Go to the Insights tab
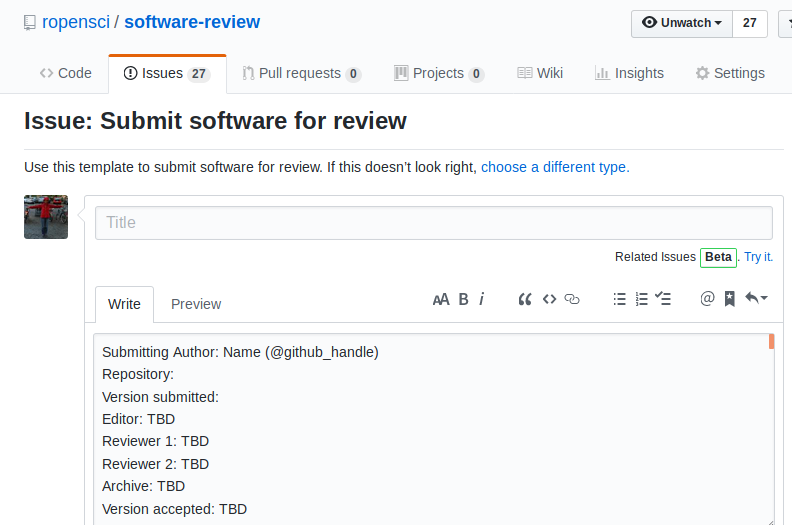Screen dimensions: 792x525 point(629,73)
